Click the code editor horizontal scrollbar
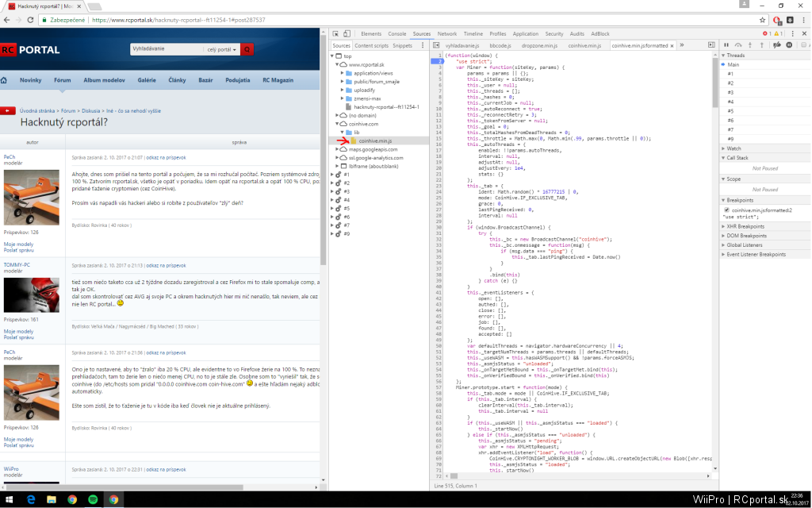 [579, 476]
